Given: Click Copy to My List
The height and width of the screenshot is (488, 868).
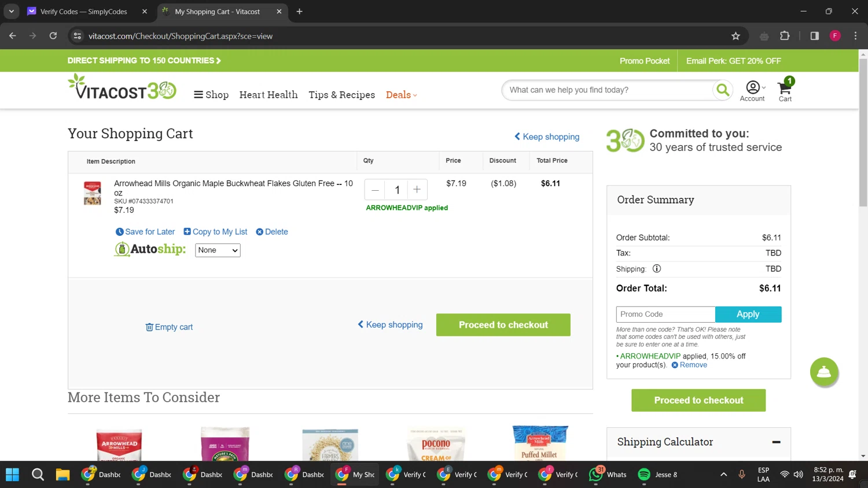Looking at the screenshot, I should click(x=215, y=232).
